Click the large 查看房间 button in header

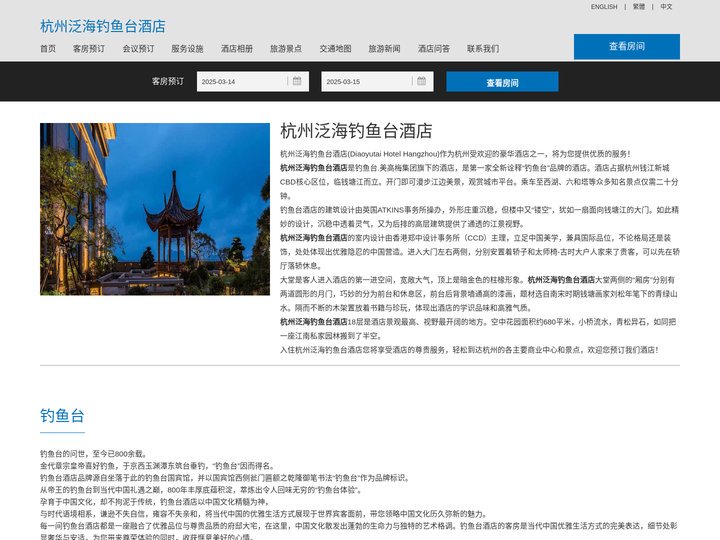click(627, 46)
